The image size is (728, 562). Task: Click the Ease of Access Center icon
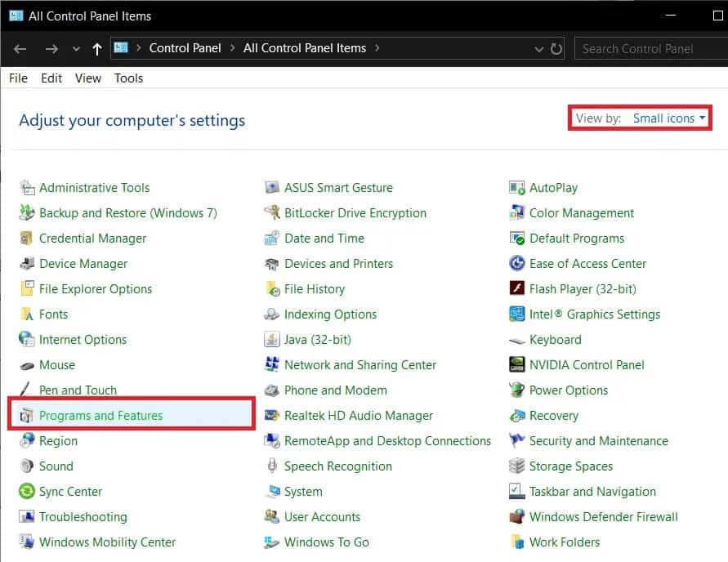(x=516, y=264)
